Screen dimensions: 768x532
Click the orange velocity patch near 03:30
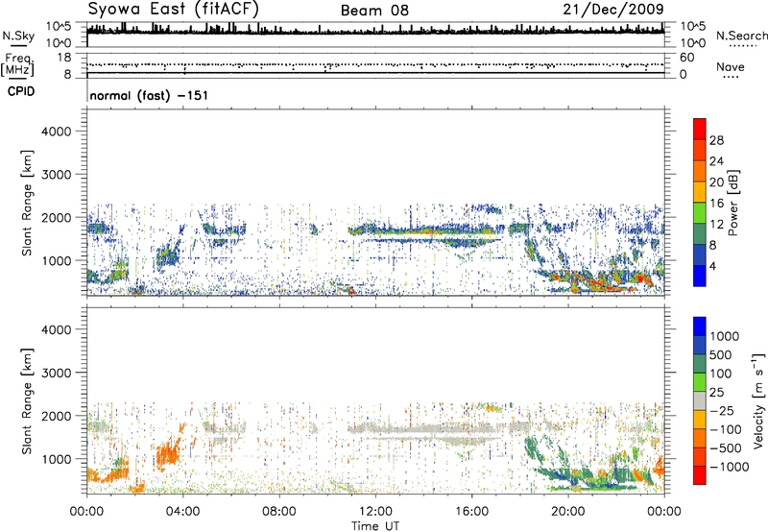pos(168,453)
